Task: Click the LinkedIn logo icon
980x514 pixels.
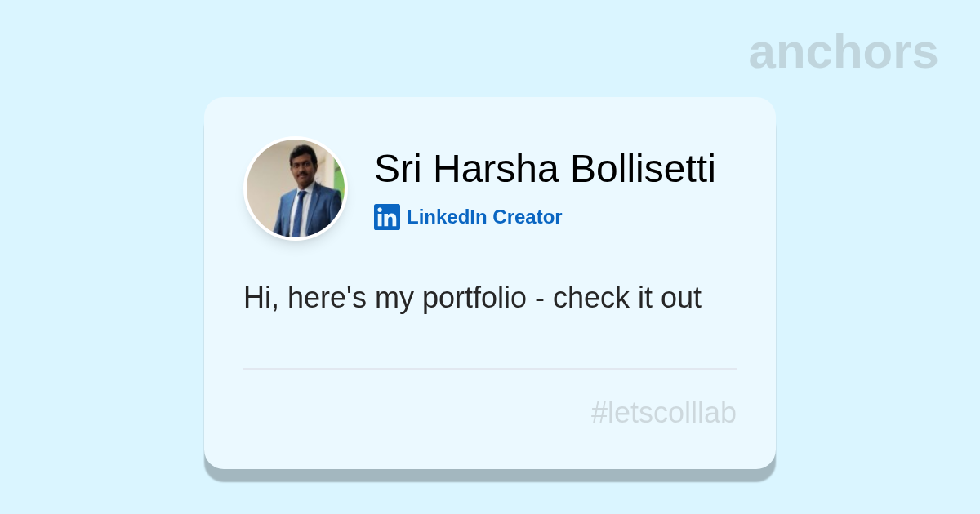Action: click(387, 217)
